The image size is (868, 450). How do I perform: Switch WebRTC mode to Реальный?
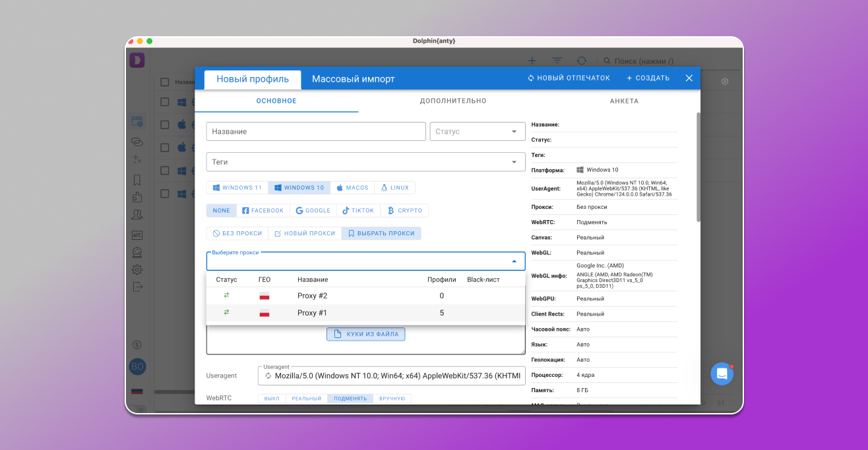click(307, 399)
